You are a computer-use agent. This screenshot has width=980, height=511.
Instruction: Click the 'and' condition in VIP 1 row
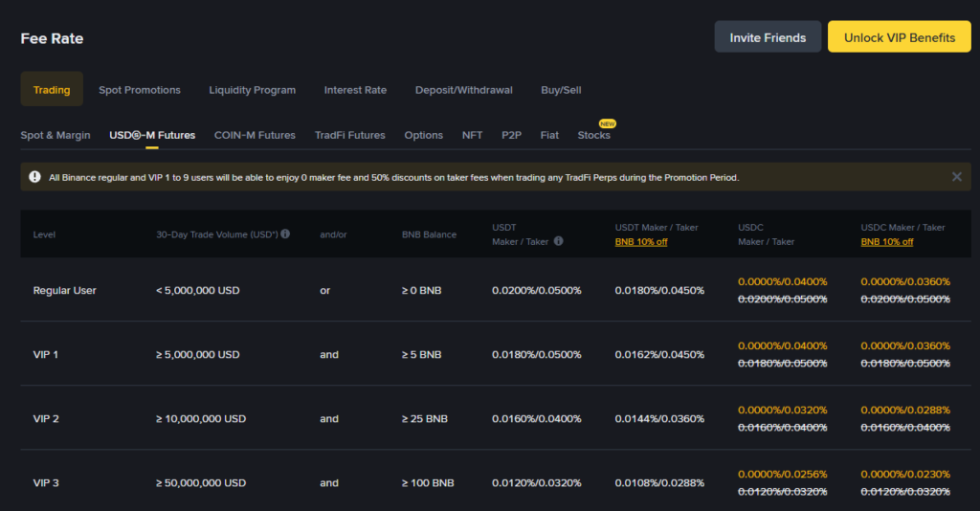[x=329, y=354]
